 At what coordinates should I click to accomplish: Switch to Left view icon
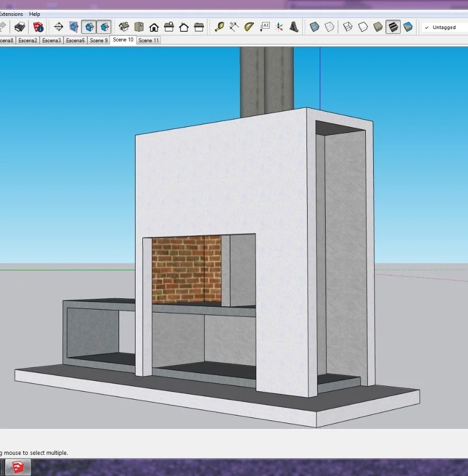(199, 28)
